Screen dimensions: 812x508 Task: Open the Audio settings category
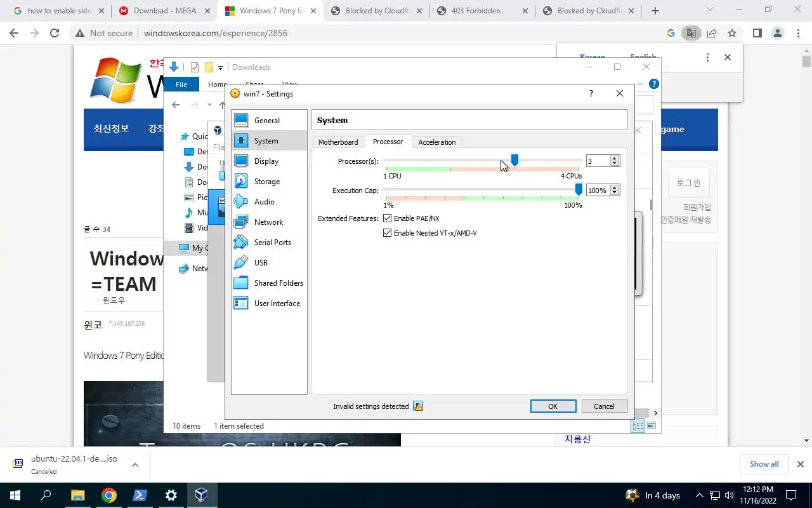point(269,202)
